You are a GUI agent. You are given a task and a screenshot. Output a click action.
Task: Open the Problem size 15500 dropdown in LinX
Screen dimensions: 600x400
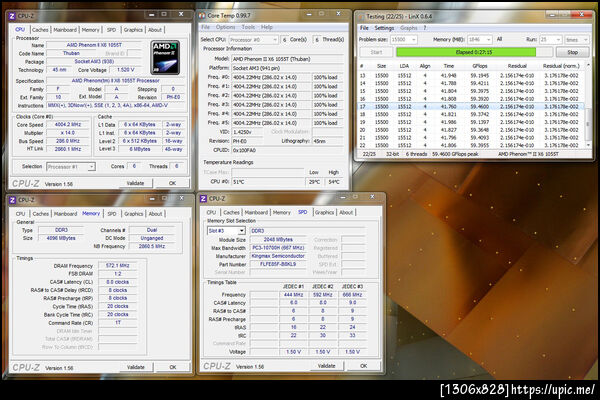(403, 39)
